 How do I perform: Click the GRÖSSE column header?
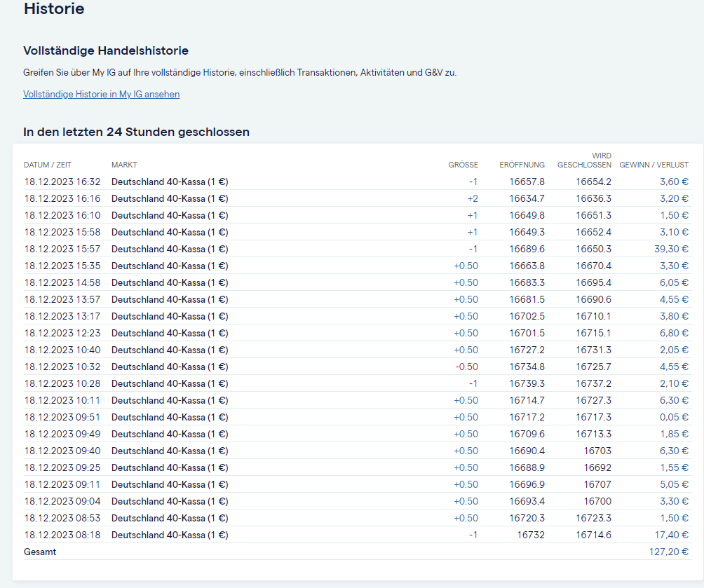463,165
